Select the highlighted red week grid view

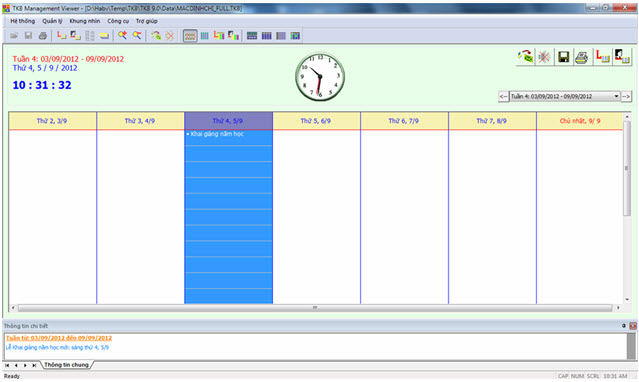[190, 36]
